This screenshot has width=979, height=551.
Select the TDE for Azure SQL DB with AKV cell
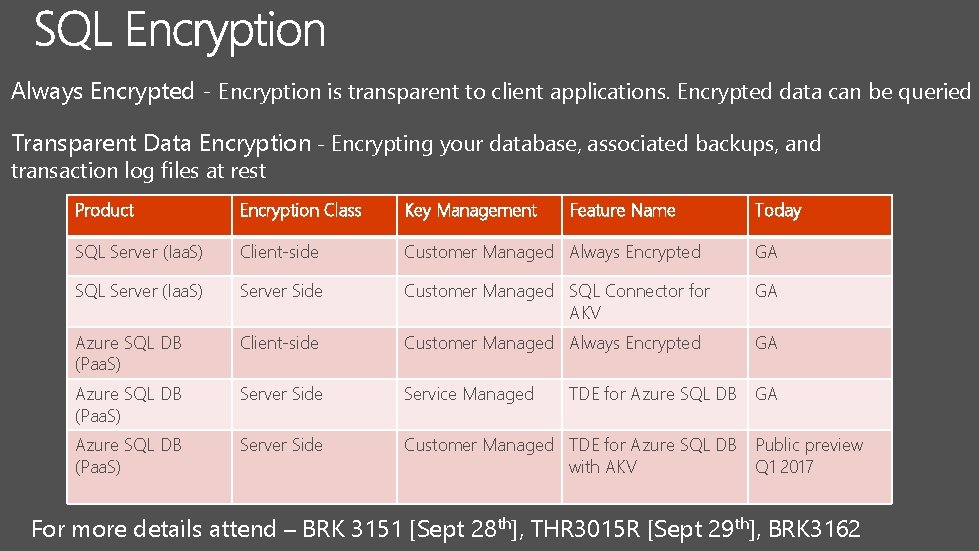655,467
